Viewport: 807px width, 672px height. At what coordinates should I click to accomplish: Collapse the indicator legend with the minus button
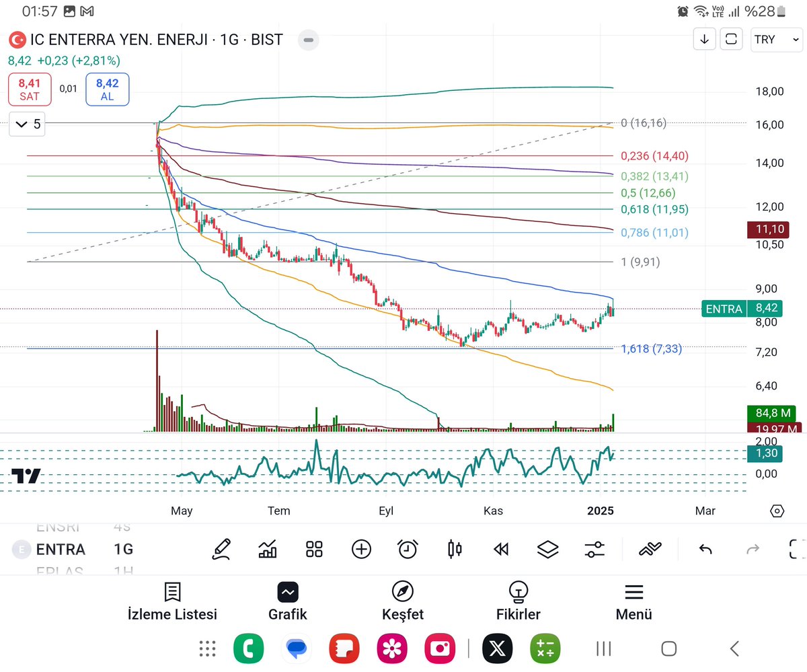click(308, 40)
